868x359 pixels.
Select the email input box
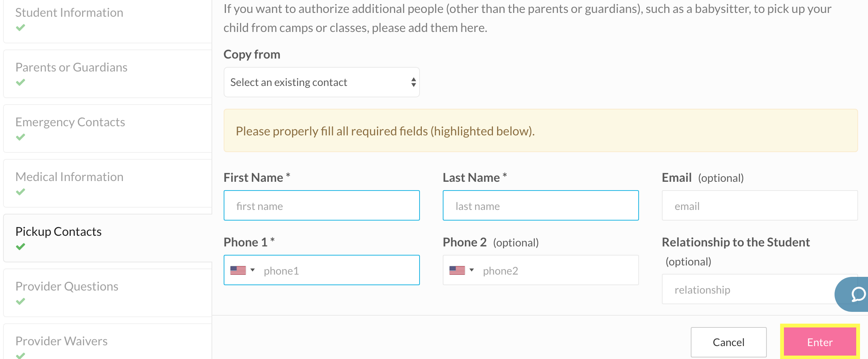coord(759,206)
